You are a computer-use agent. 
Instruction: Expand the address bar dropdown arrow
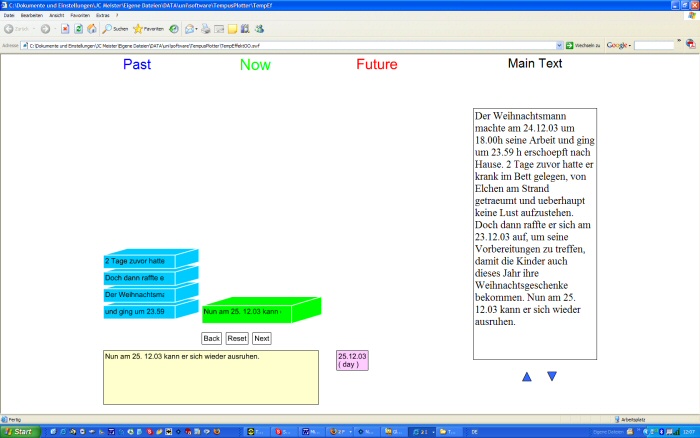click(x=558, y=46)
